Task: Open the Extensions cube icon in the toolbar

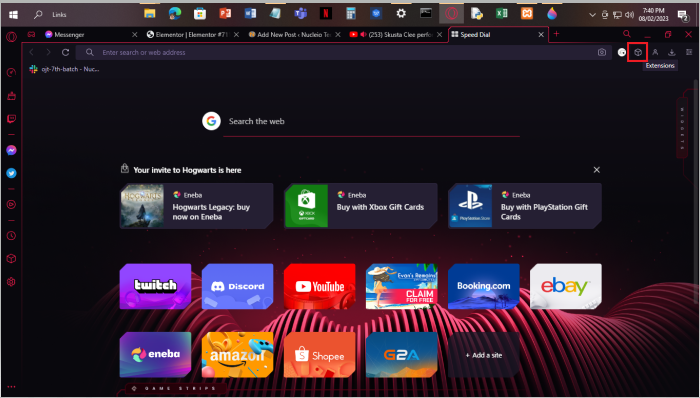Action: (638, 53)
